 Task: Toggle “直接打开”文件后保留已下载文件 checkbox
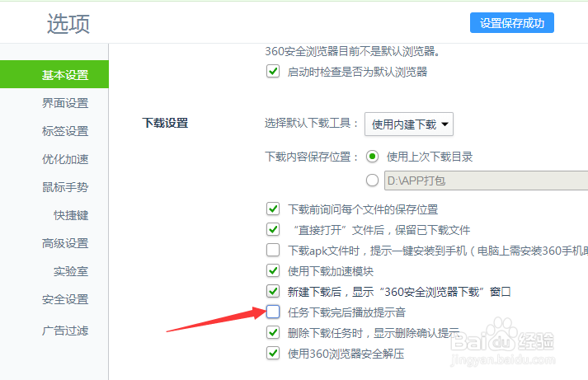point(273,229)
